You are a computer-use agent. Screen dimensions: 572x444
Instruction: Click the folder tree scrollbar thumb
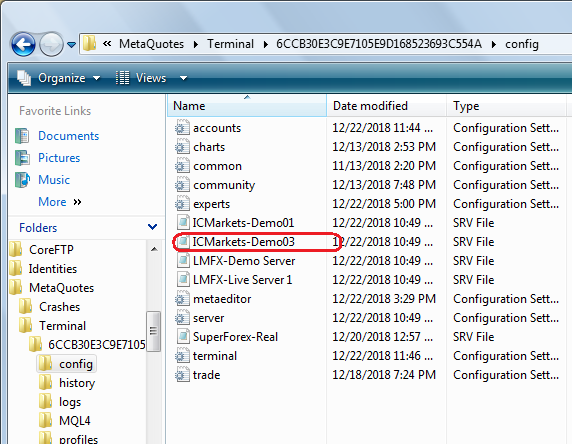pyautogui.click(x=154, y=331)
